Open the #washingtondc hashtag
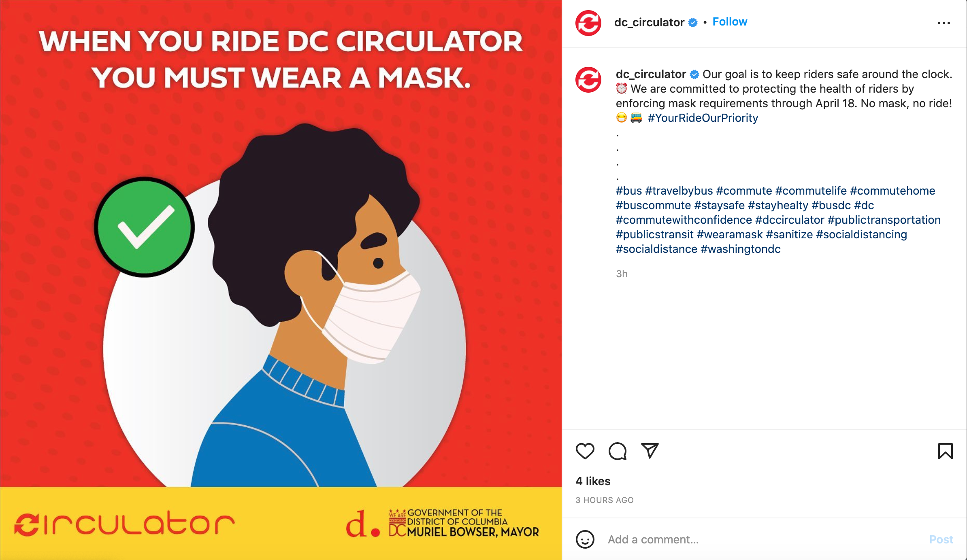The image size is (967, 560). pyautogui.click(x=741, y=249)
